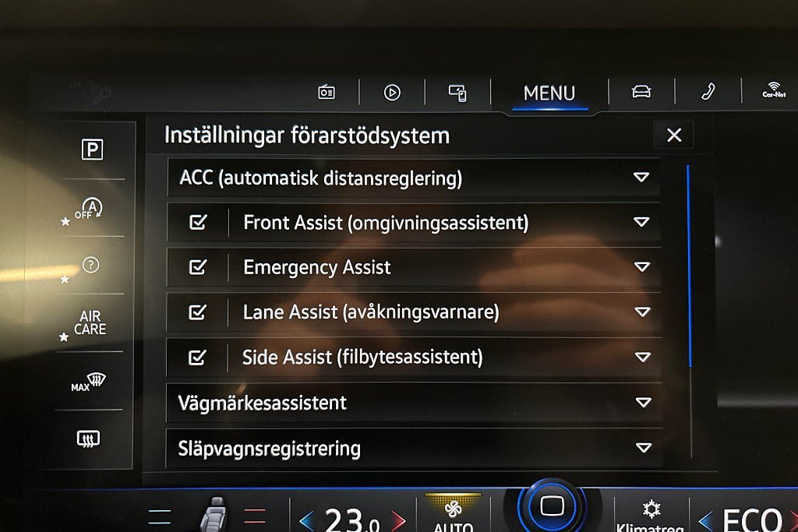Open the phone handset icon
Screen dimensions: 798x532
click(x=708, y=92)
